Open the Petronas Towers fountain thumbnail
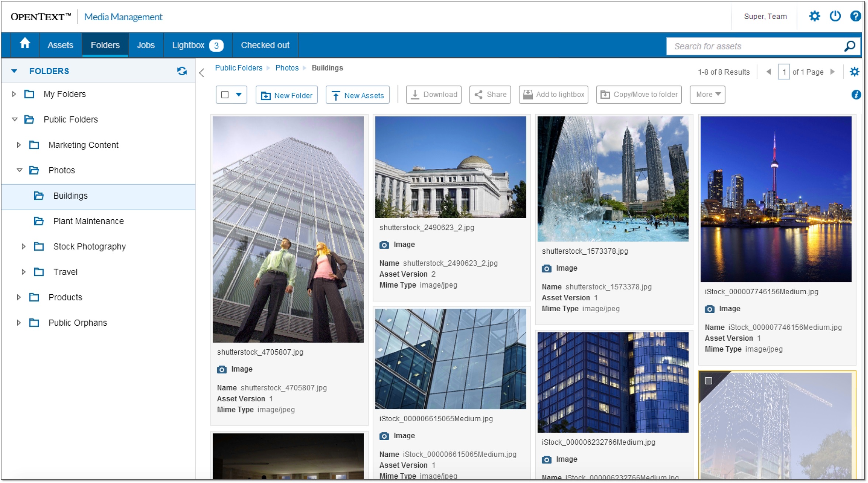868x483 pixels. [x=613, y=179]
